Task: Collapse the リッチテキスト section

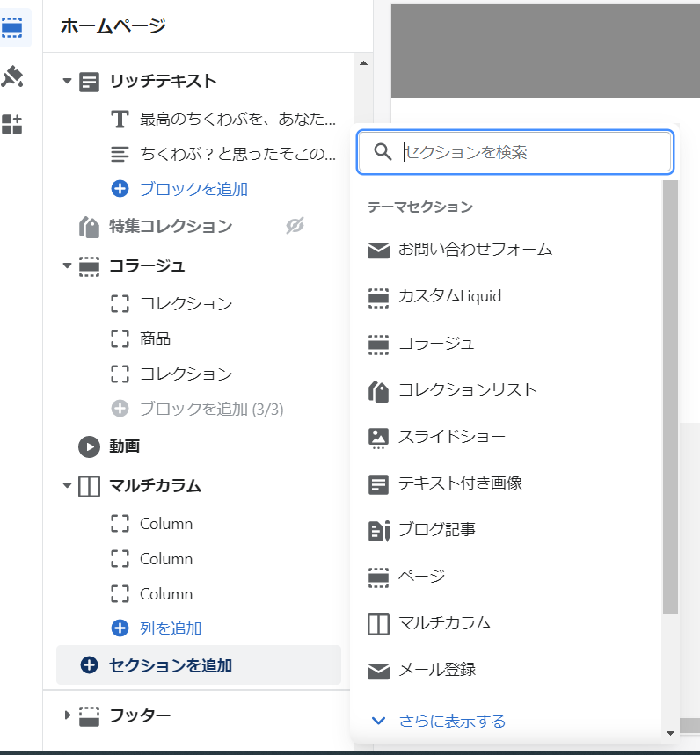Action: point(68,81)
